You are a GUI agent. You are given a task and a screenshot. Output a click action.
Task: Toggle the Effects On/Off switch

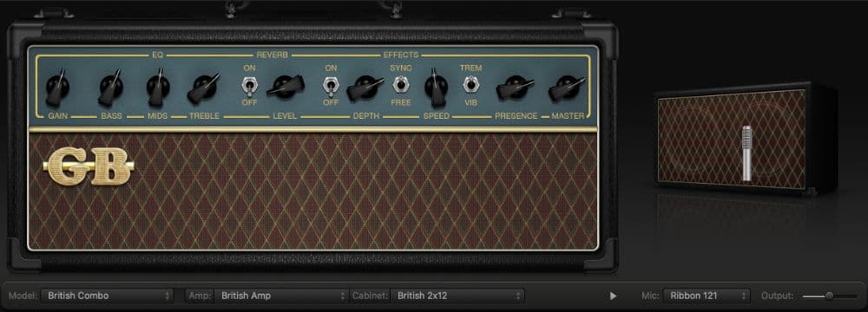click(331, 85)
